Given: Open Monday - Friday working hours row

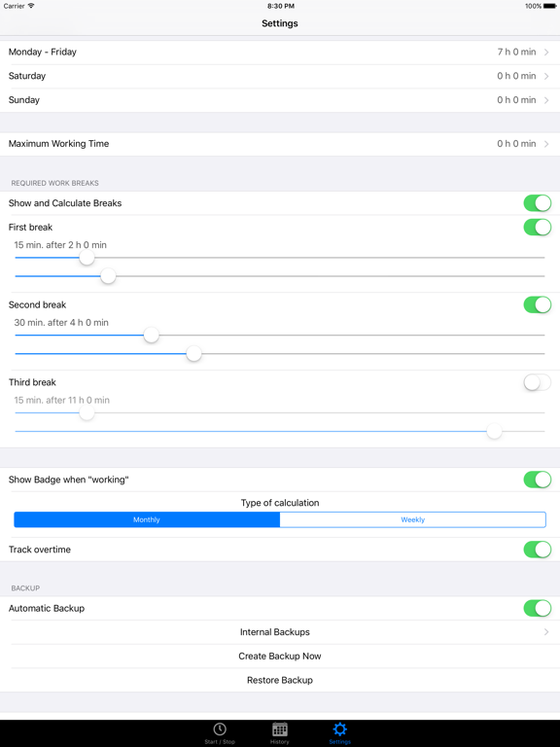Looking at the screenshot, I should [x=280, y=52].
